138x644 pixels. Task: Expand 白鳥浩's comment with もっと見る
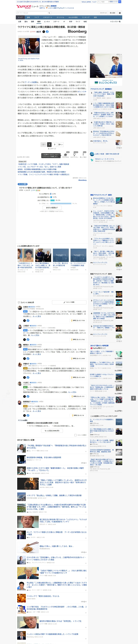[37, 317]
